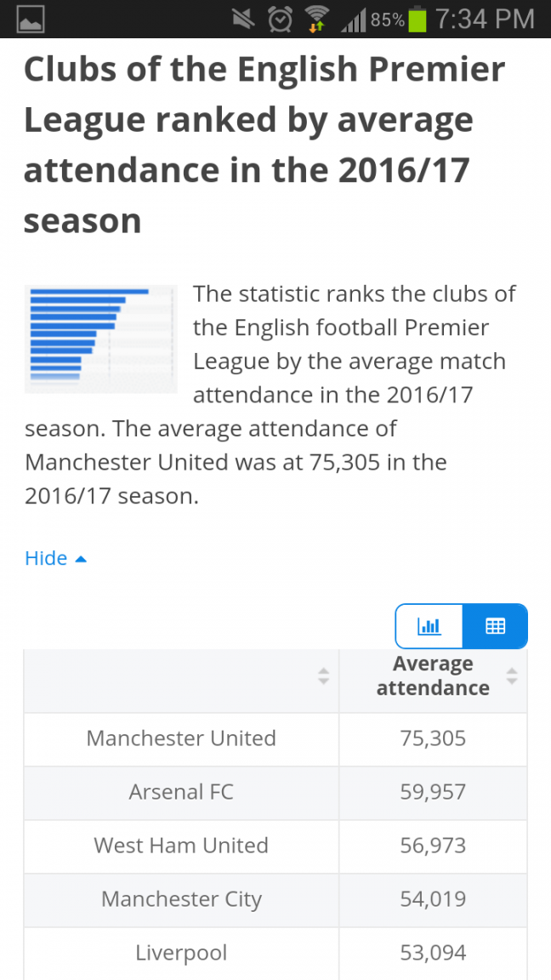Sort by Average attendance arrows
The image size is (551, 980).
pyautogui.click(x=512, y=675)
